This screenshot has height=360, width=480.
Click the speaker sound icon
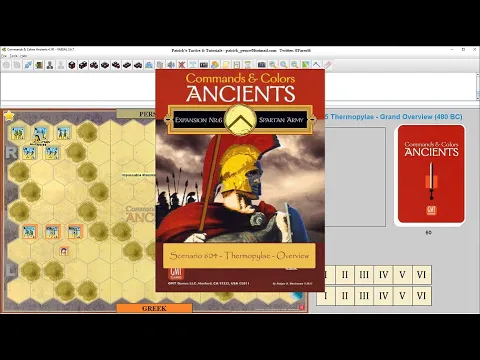(x=171, y=65)
